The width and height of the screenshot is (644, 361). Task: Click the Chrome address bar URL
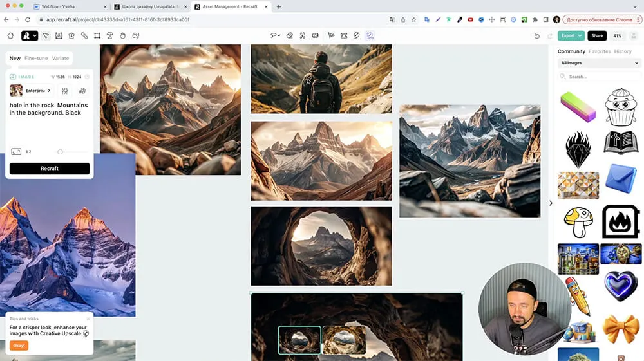click(x=117, y=19)
